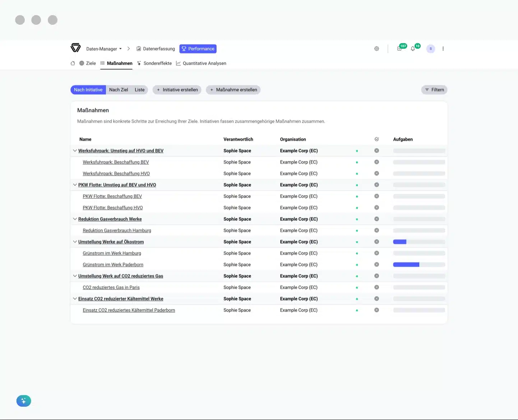Viewport: 518px width, 420px height.
Task: Click the Verantwortlich column header
Action: (x=238, y=139)
